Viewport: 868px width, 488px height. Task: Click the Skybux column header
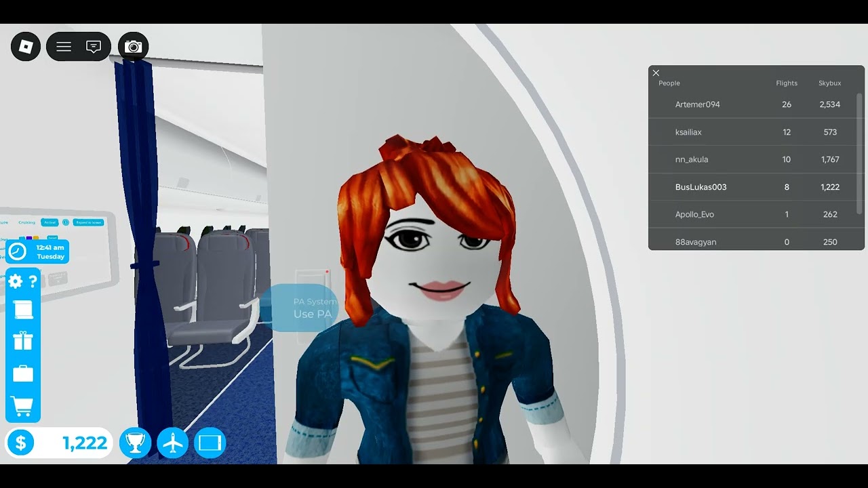[x=829, y=83]
